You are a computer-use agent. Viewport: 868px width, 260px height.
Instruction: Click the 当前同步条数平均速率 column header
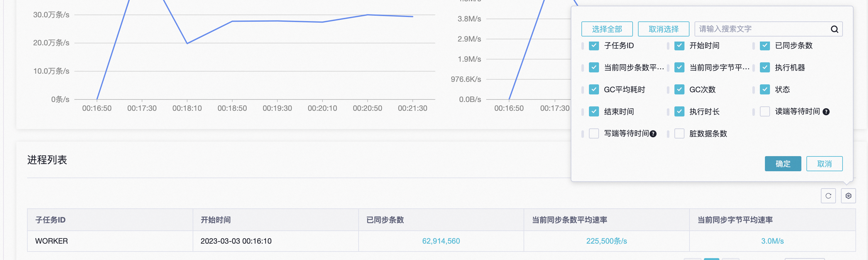click(607, 220)
